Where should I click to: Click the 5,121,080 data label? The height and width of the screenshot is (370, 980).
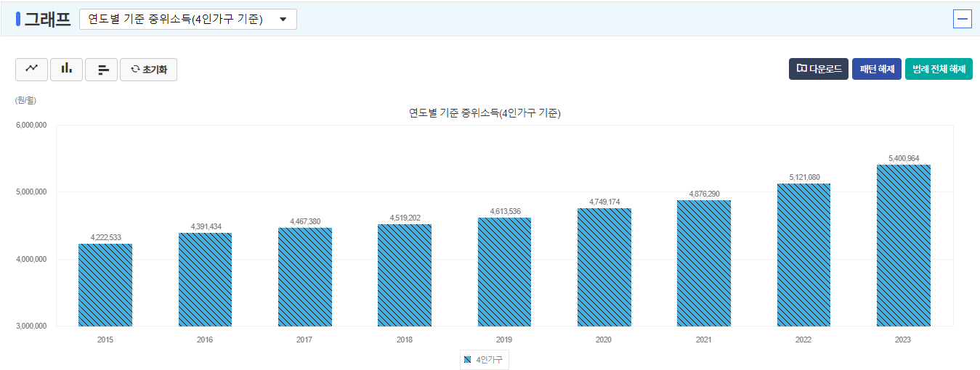(803, 177)
